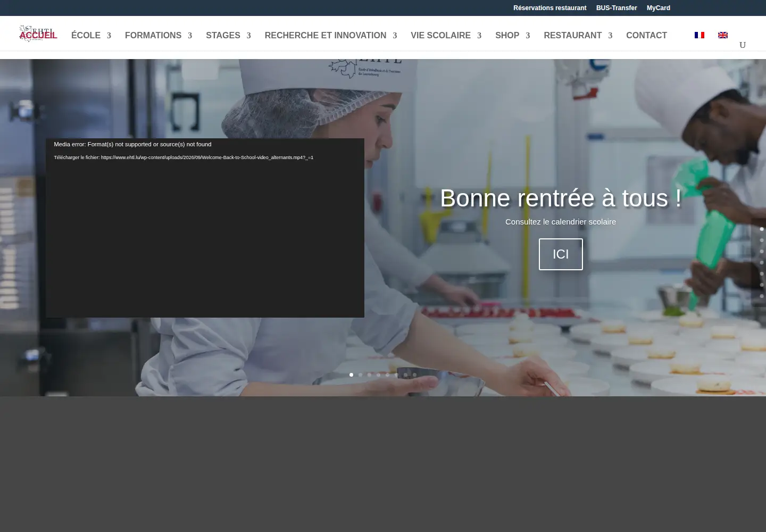This screenshot has width=766, height=532.
Task: Click the 'Bonne rentrée à tous !' headline
Action: [561, 198]
